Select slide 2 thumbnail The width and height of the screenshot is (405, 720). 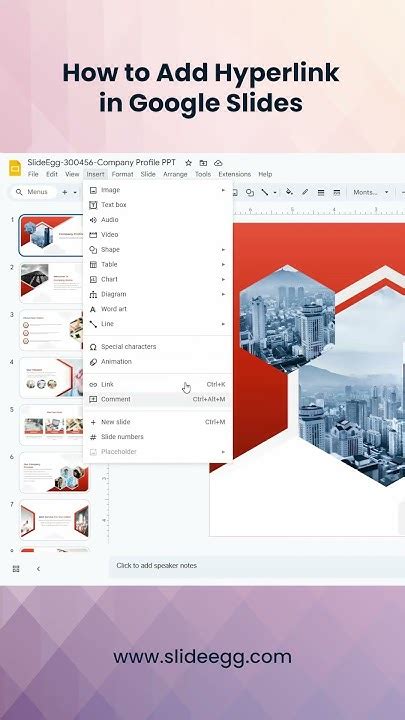tap(51, 283)
